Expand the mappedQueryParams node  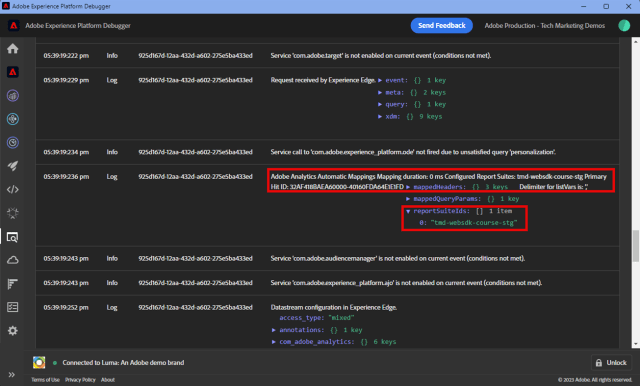(x=408, y=199)
